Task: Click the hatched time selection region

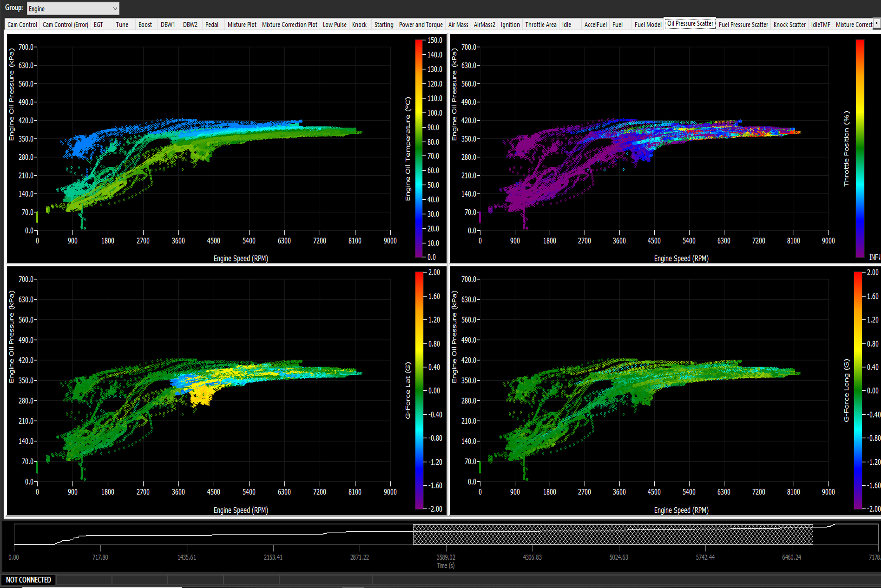Action: pos(612,534)
